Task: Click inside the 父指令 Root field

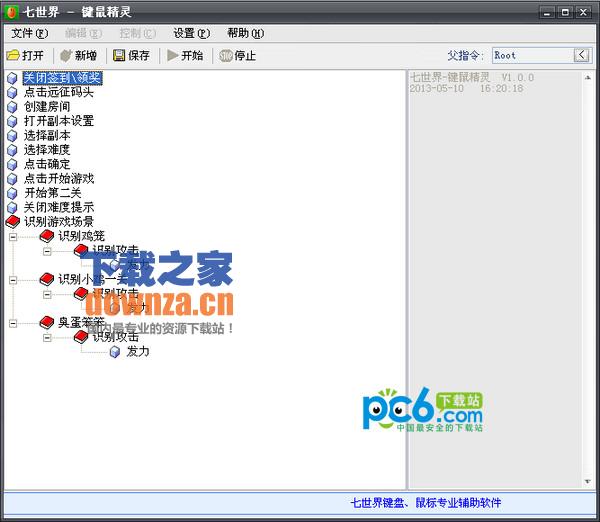Action: [x=533, y=55]
